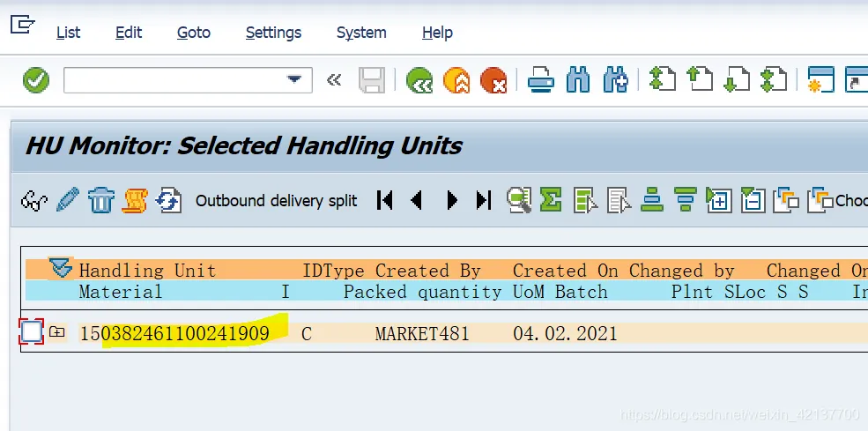Click the Choose layout button
Screen dimensions: 868x431
[837, 201]
